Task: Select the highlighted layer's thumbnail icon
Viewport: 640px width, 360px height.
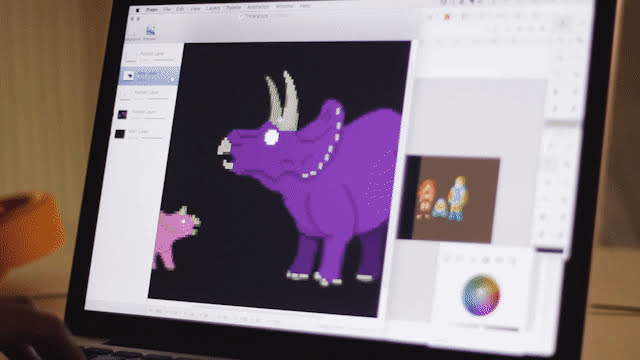Action: click(129, 76)
